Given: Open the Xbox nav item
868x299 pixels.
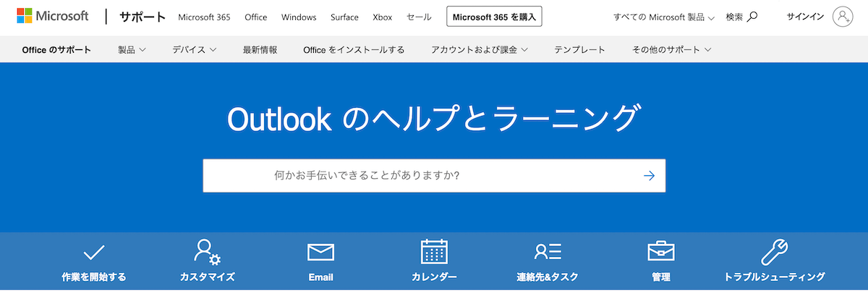Looking at the screenshot, I should click(x=383, y=17).
